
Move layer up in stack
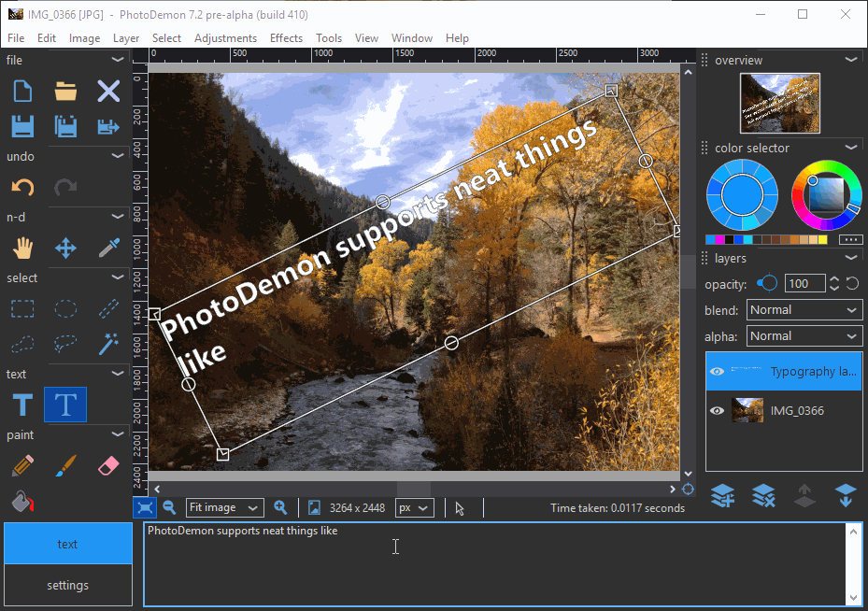point(804,495)
